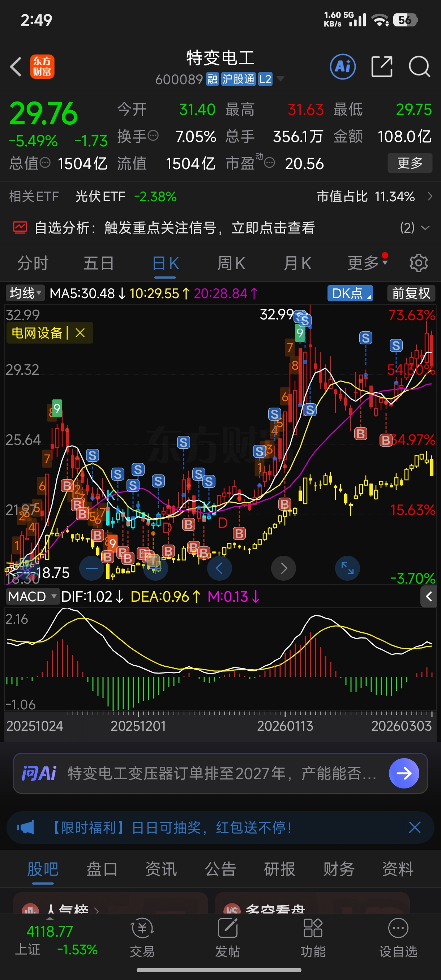Open 交易 trade icon
Viewport: 441px width, 980px height.
[142, 938]
